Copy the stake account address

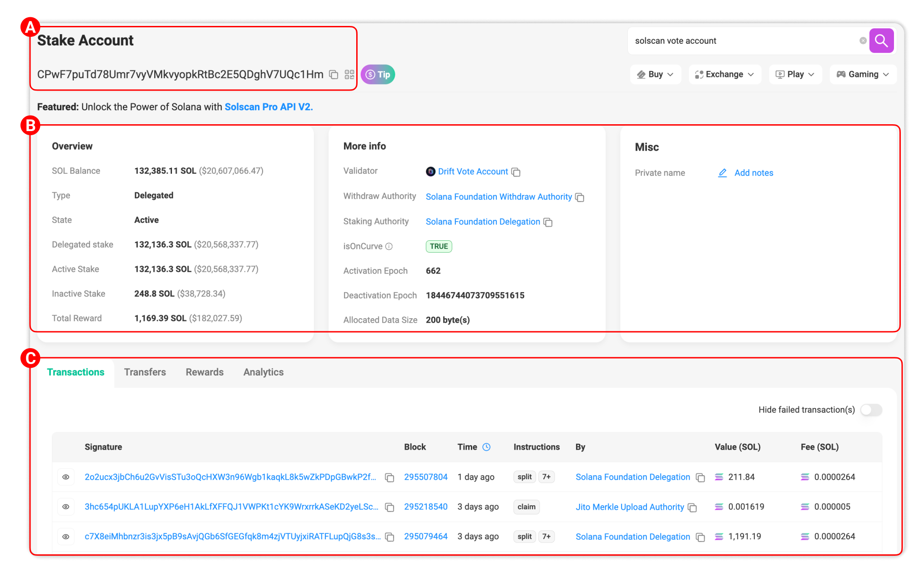333,75
